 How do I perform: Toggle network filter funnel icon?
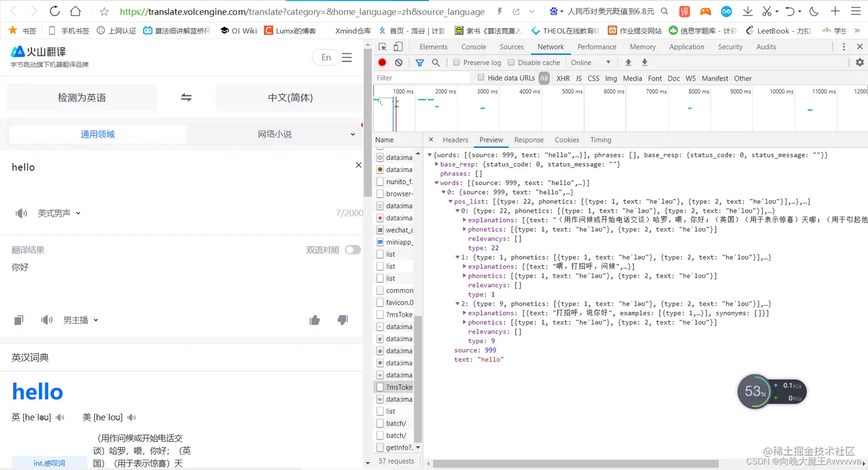pyautogui.click(x=420, y=62)
